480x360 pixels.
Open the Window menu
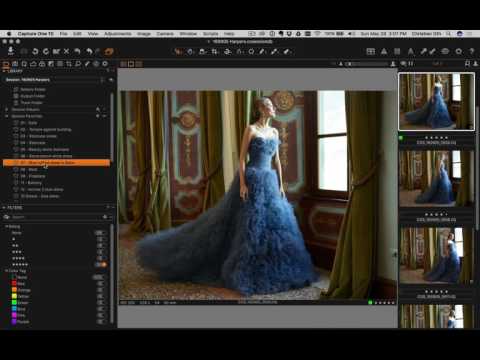pos(188,34)
